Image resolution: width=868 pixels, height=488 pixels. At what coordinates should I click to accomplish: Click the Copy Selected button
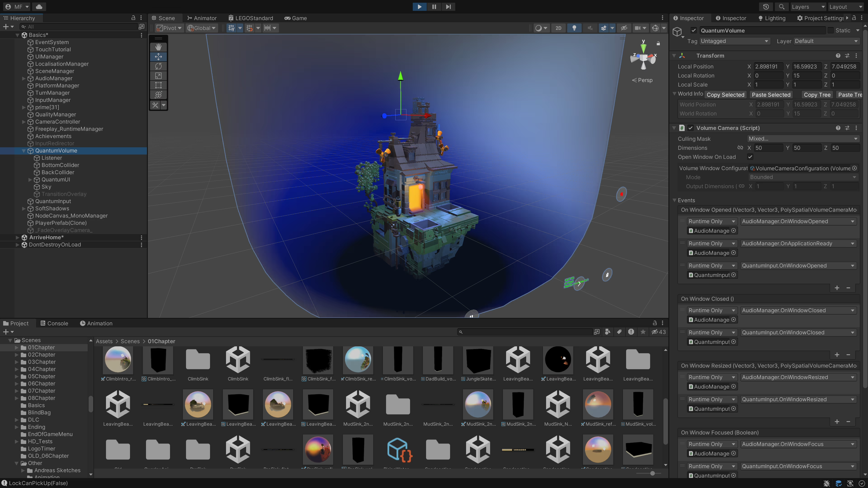(x=725, y=95)
